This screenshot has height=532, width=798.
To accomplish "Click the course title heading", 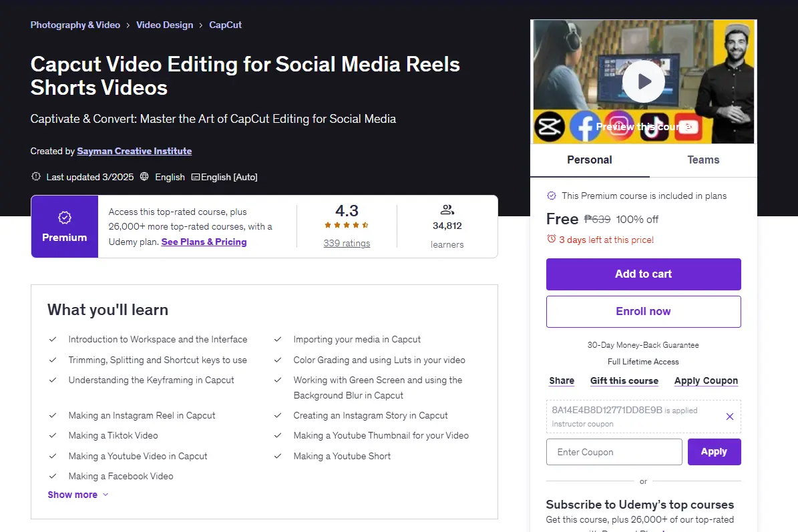I will (x=245, y=76).
